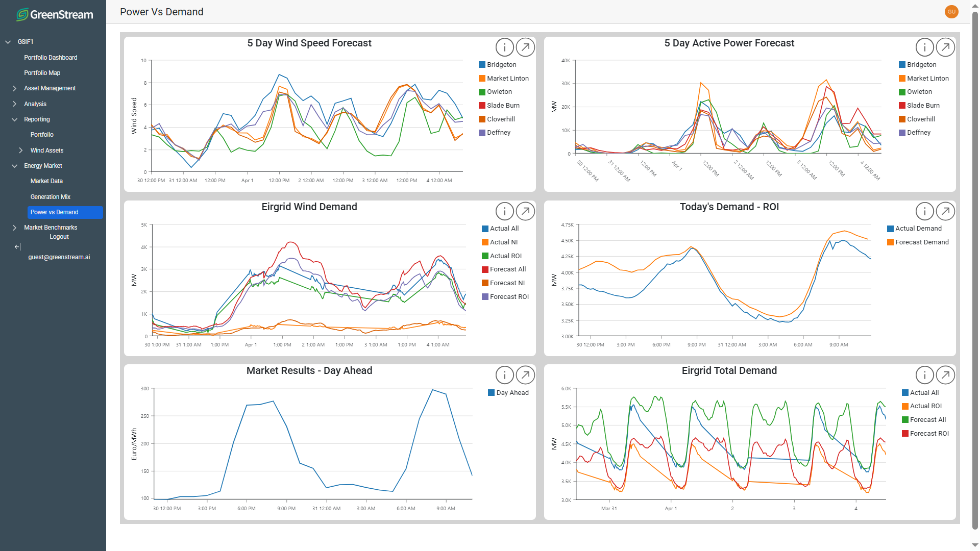Screen dimensions: 980x551
Task: Click the Logout link
Action: pos(59,237)
